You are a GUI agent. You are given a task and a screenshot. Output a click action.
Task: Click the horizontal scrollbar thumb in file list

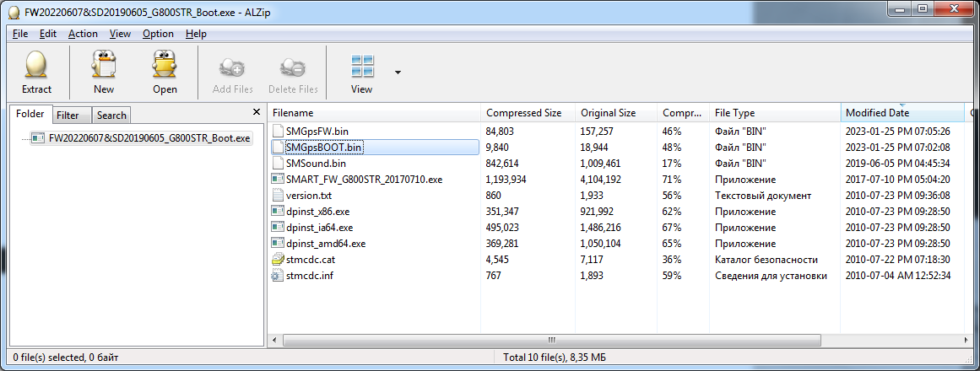tap(552, 340)
